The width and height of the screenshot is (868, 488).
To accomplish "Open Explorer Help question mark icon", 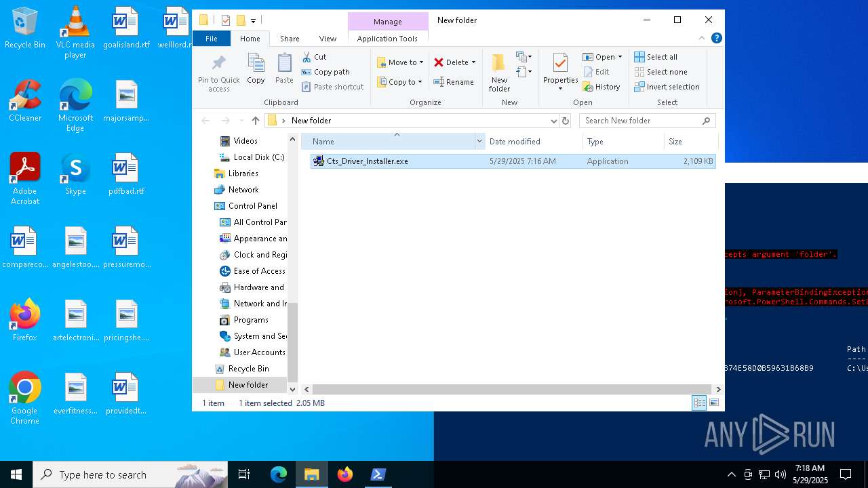I will coord(716,38).
